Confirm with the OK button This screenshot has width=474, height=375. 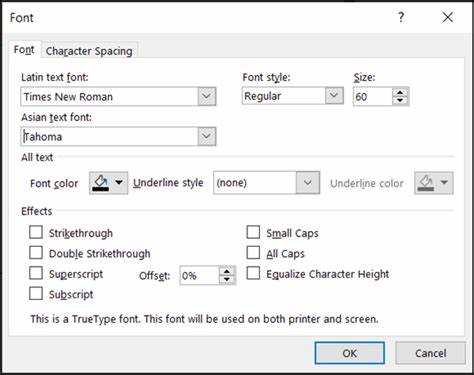point(350,353)
